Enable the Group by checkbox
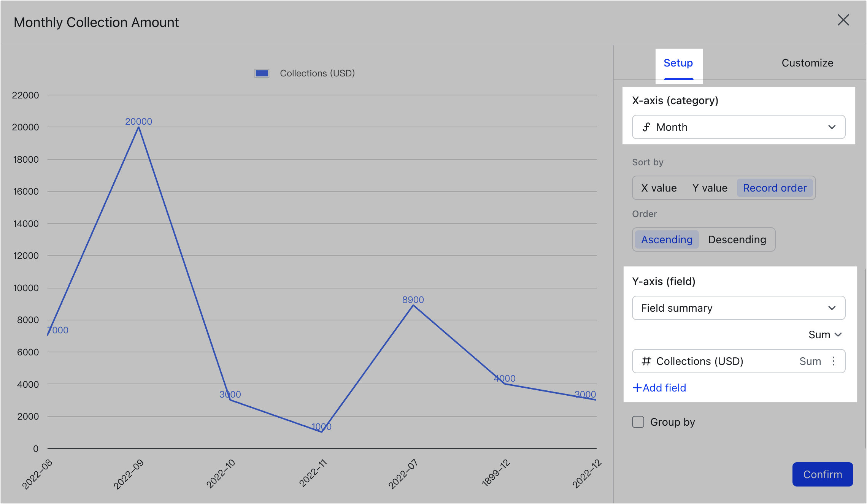This screenshot has height=504, width=867. click(638, 422)
